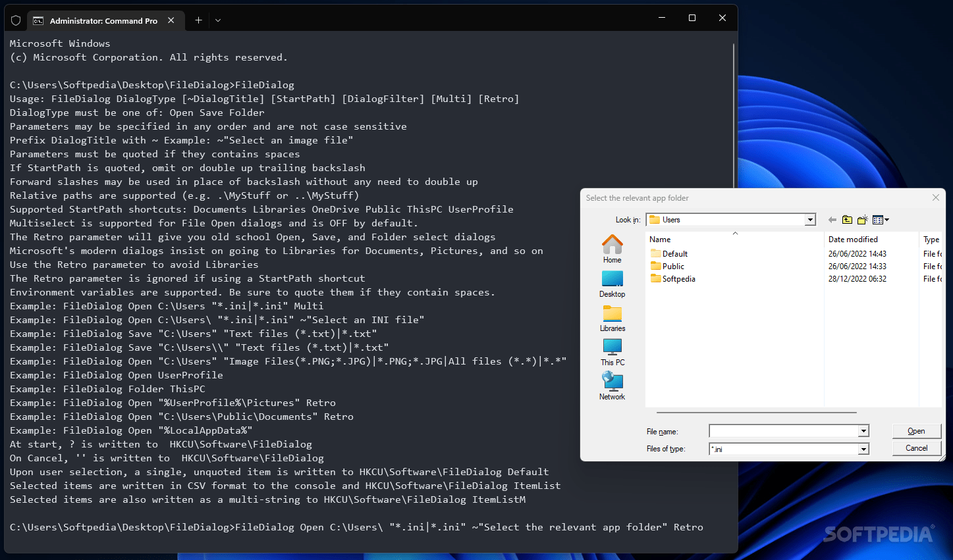This screenshot has height=560, width=953.
Task: Click the 'Example: FileDialog Open UserProfile' line
Action: click(x=117, y=375)
